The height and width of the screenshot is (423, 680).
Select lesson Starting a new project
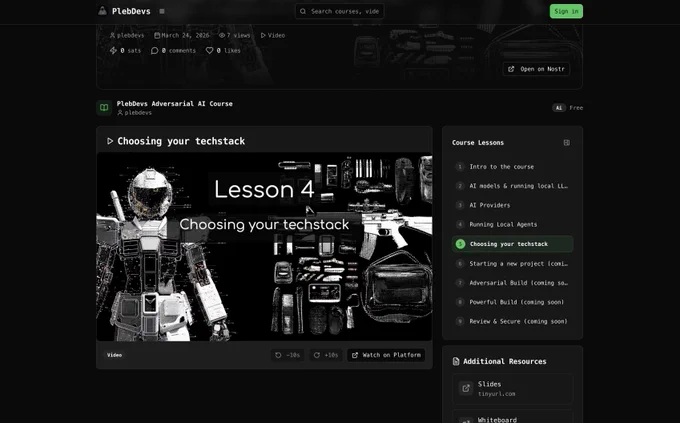512,263
